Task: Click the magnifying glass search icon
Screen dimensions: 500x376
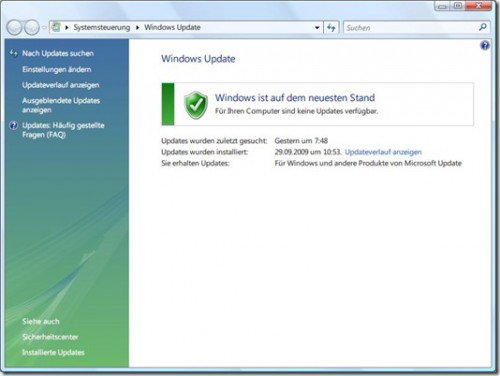Action: pos(483,27)
